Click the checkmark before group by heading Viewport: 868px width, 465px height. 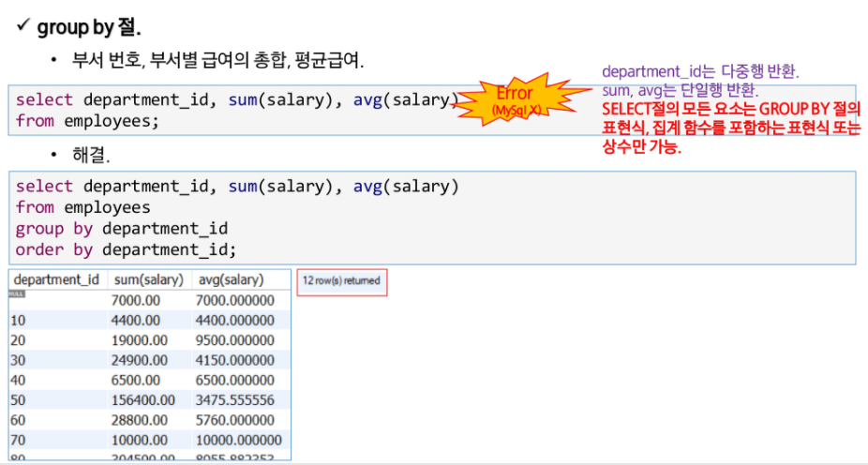[23, 24]
